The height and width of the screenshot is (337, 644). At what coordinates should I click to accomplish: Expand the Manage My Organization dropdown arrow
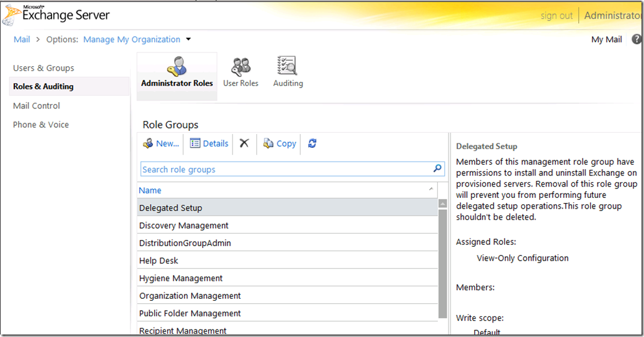pyautogui.click(x=189, y=39)
